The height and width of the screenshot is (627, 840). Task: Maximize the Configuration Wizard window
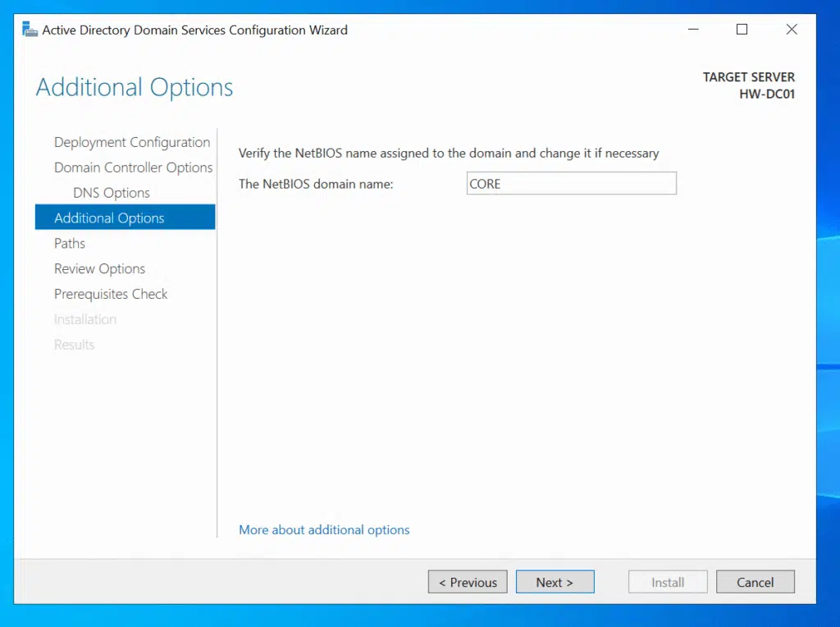tap(742, 30)
